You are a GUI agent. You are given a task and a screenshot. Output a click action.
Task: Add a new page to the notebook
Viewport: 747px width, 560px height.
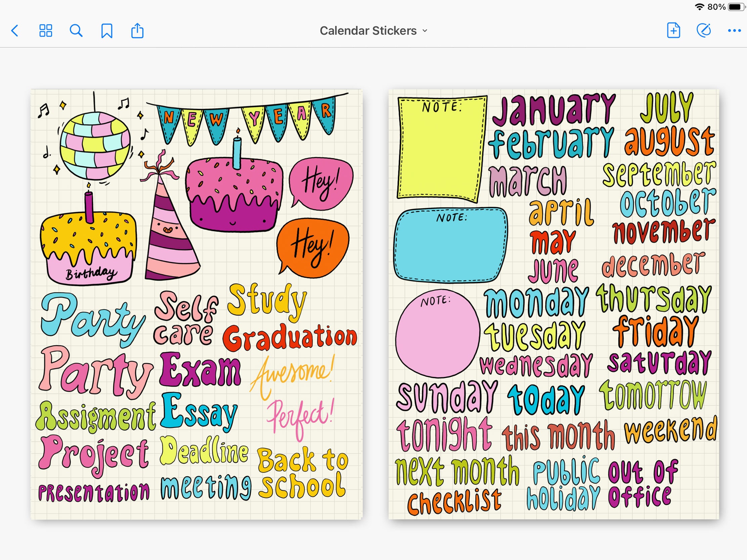click(673, 31)
